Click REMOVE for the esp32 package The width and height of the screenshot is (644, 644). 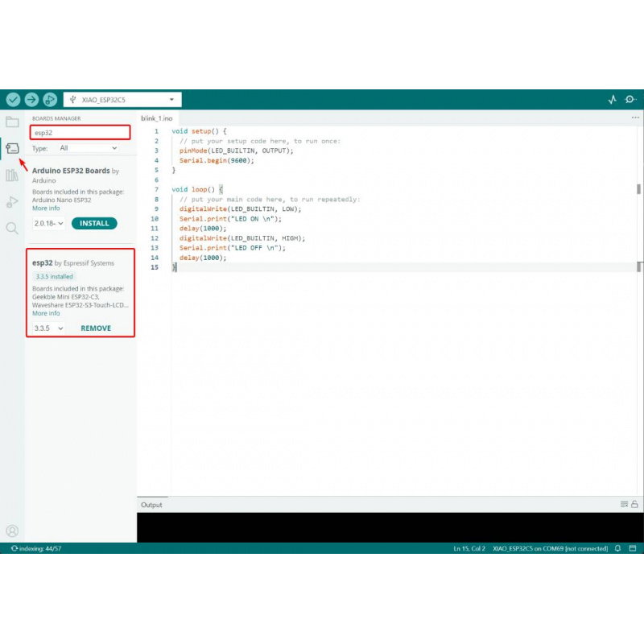(x=96, y=328)
